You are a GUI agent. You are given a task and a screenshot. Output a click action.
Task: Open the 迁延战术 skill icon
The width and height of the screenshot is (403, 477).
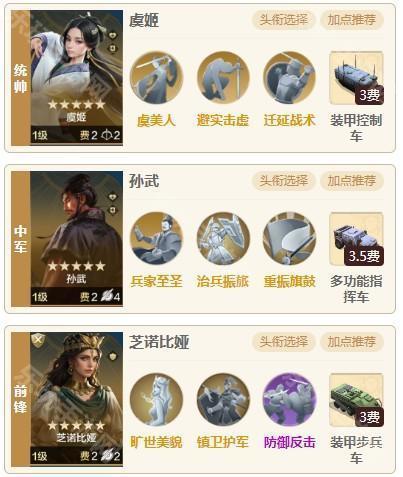[x=289, y=78]
